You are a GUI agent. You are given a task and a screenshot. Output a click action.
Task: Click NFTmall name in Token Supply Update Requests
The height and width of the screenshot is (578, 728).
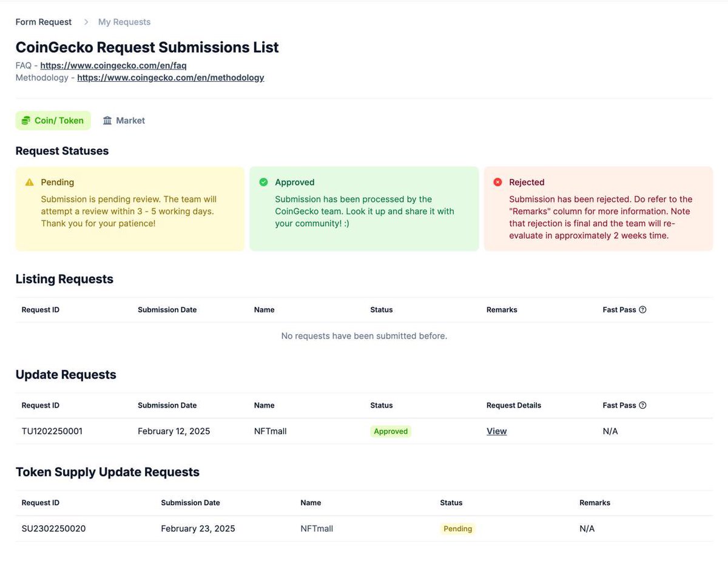[317, 529]
